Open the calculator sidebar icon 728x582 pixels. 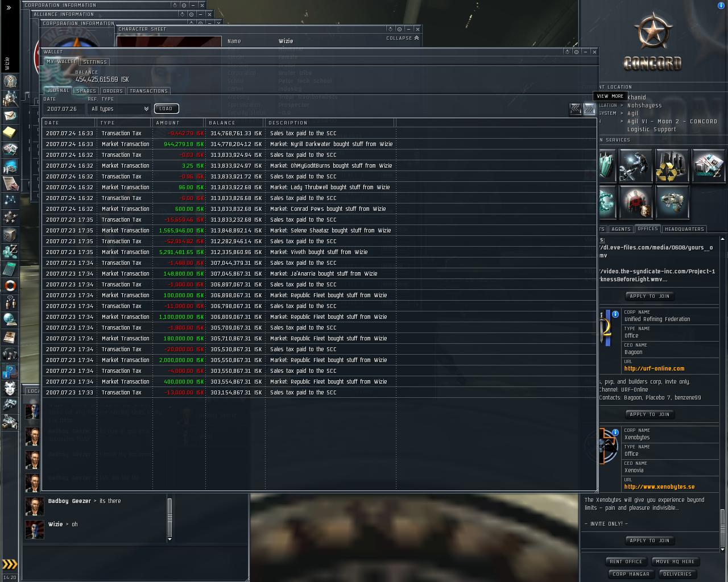pyautogui.click(x=10, y=269)
